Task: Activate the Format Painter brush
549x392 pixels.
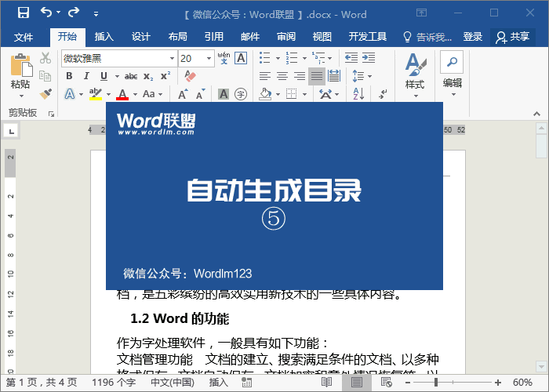Action: click(x=45, y=94)
